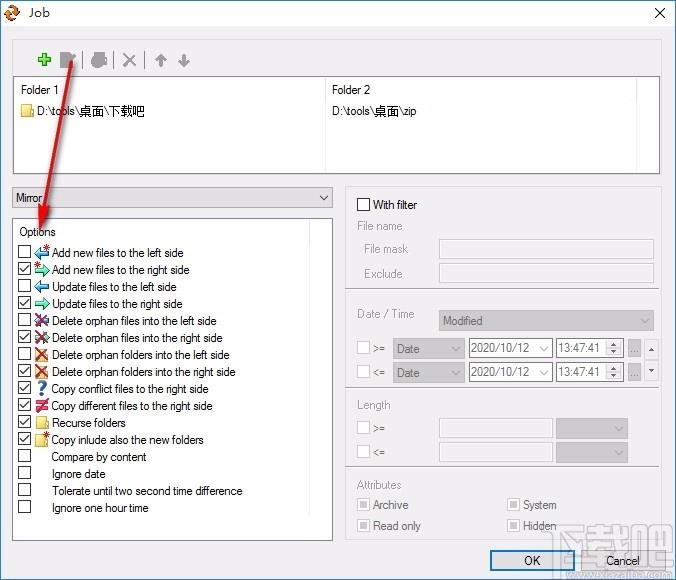Image resolution: width=676 pixels, height=580 pixels.
Task: Enable Add new files to the left side
Action: pyautogui.click(x=25, y=251)
